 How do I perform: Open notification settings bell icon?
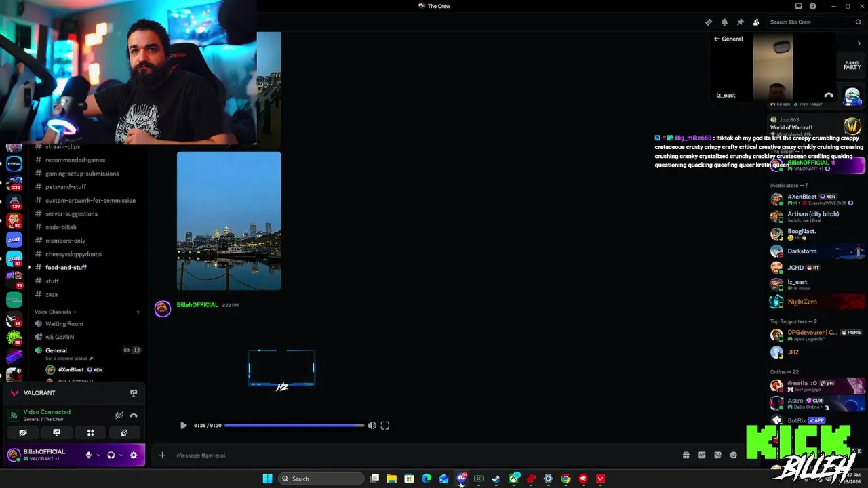point(724,22)
